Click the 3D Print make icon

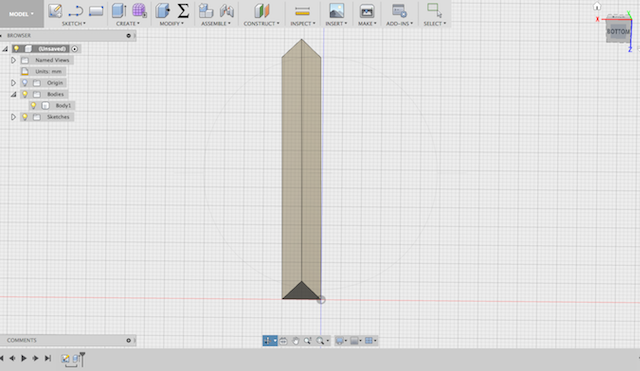(x=367, y=11)
